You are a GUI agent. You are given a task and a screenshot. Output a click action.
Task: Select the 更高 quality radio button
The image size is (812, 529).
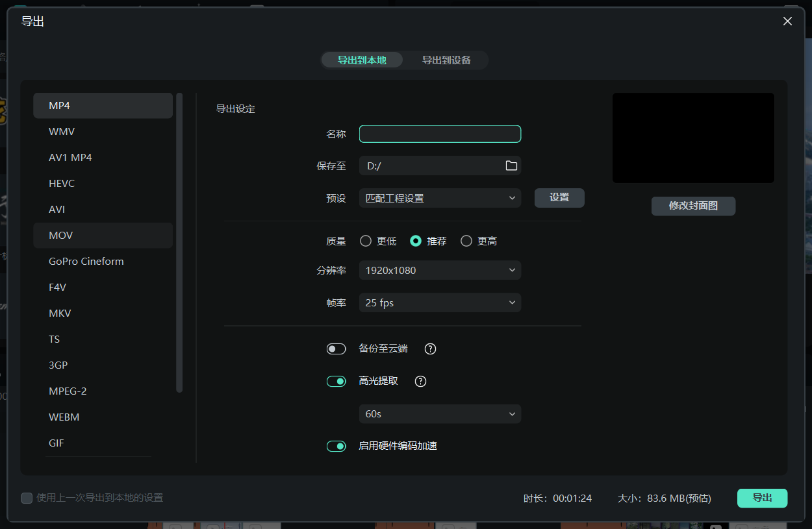(466, 240)
